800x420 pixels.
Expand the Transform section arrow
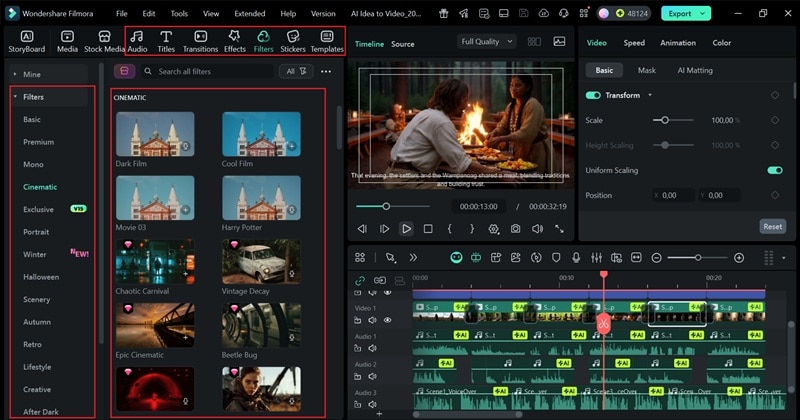pyautogui.click(x=650, y=95)
